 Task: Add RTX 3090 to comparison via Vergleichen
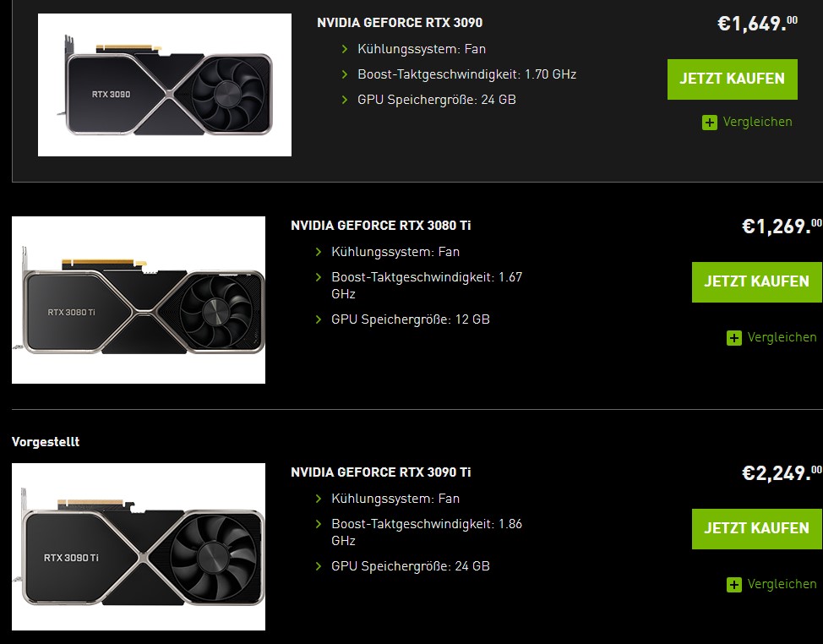pyautogui.click(x=757, y=122)
